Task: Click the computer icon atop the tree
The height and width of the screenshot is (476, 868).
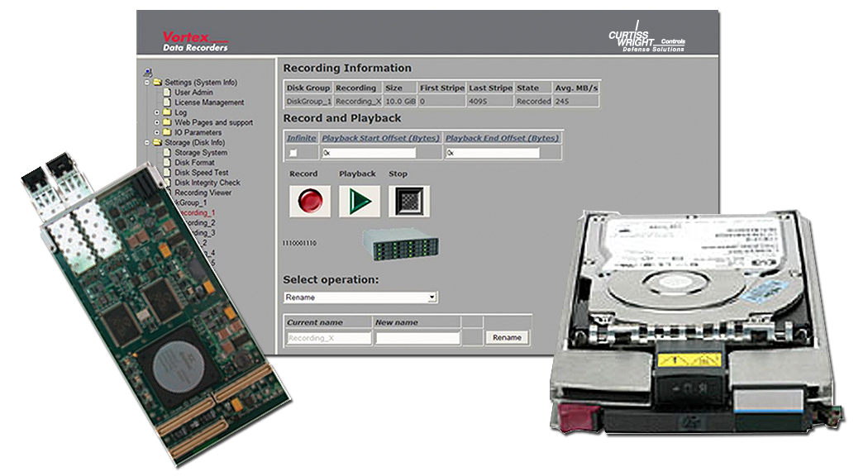Action: [147, 72]
